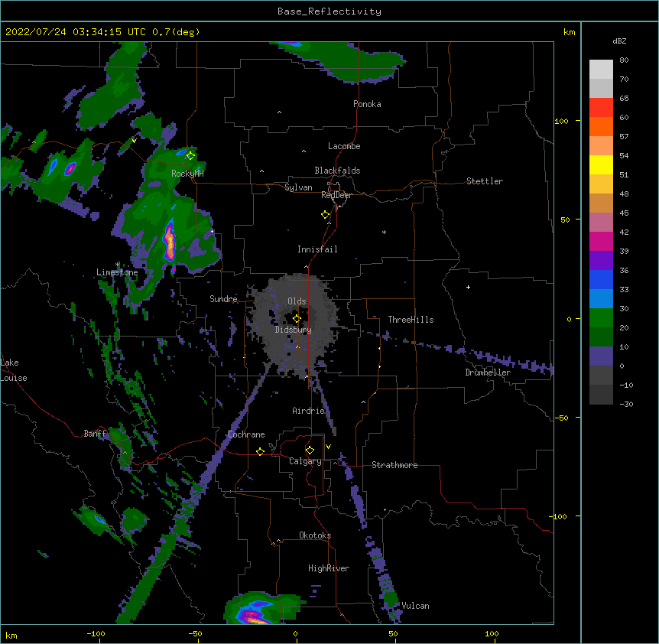This screenshot has width=659, height=644.
Task: Click the yellow diamond marker south of RedDeer
Action: point(326,215)
